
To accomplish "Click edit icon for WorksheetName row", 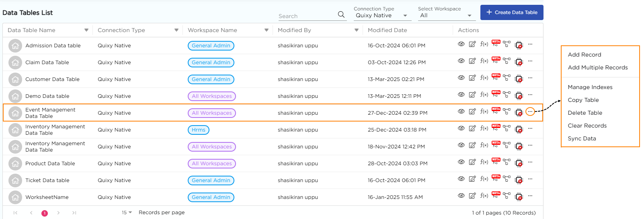I will pos(472,196).
